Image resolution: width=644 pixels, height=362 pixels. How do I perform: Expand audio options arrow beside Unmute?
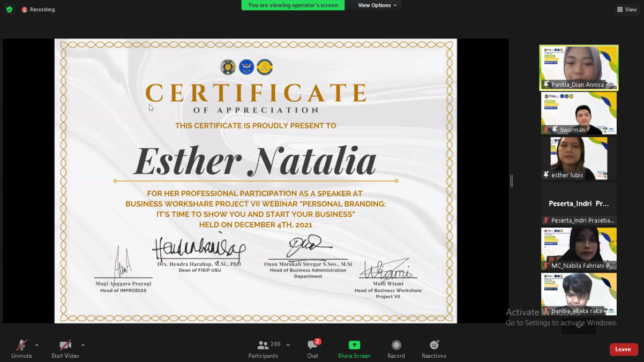click(36, 345)
